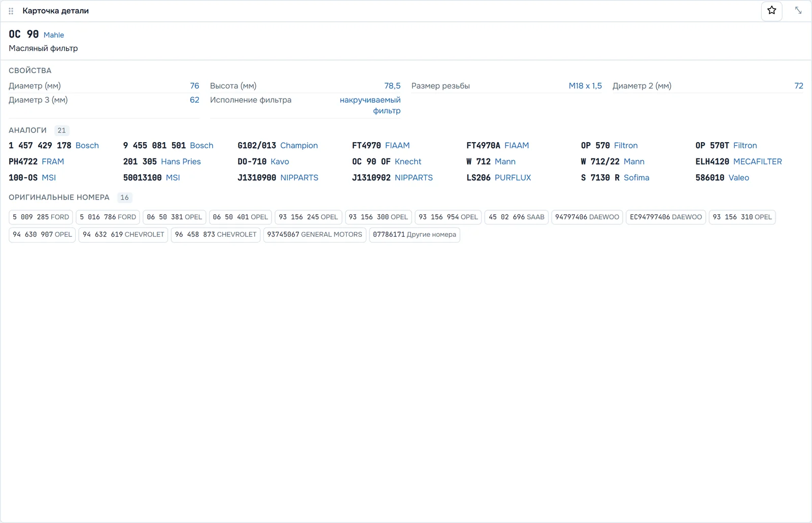The width and height of the screenshot is (812, 523).
Task: Click thread size value M18 x 1,5
Action: coord(585,86)
